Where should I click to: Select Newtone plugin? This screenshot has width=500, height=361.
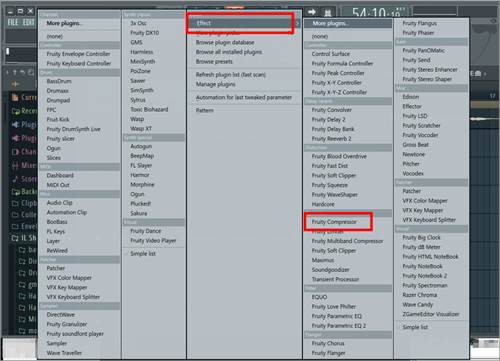pos(413,155)
